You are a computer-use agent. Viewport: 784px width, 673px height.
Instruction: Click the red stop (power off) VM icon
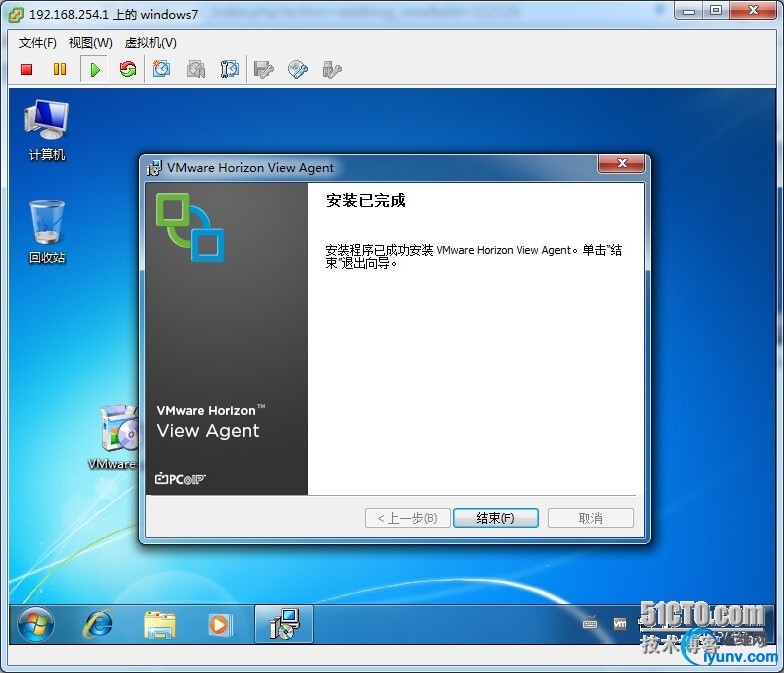click(x=26, y=70)
